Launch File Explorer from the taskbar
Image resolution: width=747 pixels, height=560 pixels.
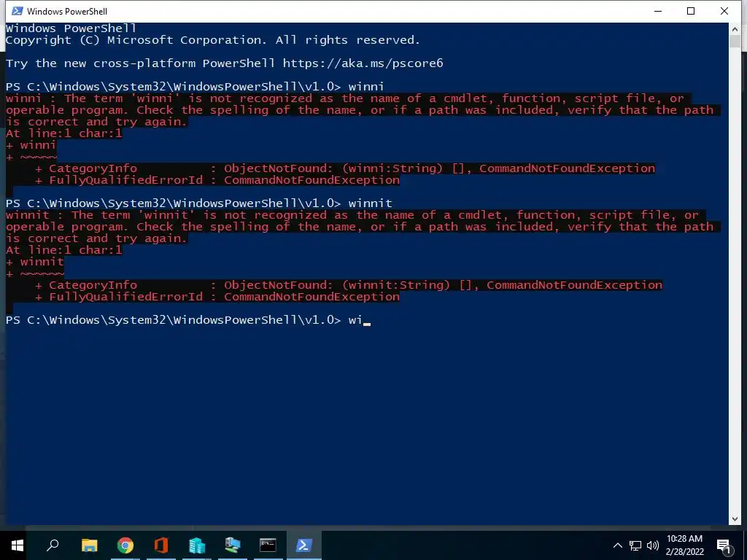click(89, 545)
